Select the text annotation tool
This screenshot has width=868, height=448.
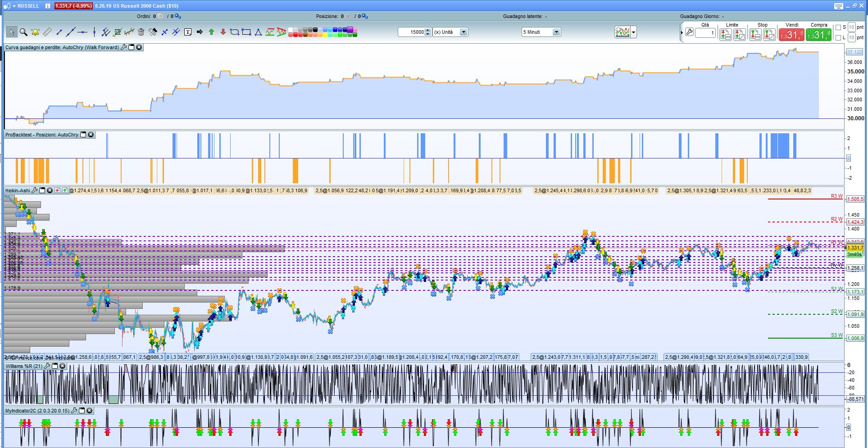pos(188,32)
